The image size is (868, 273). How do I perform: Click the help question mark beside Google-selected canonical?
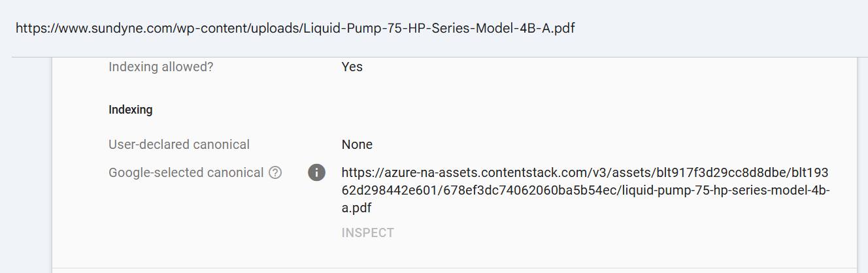(276, 173)
